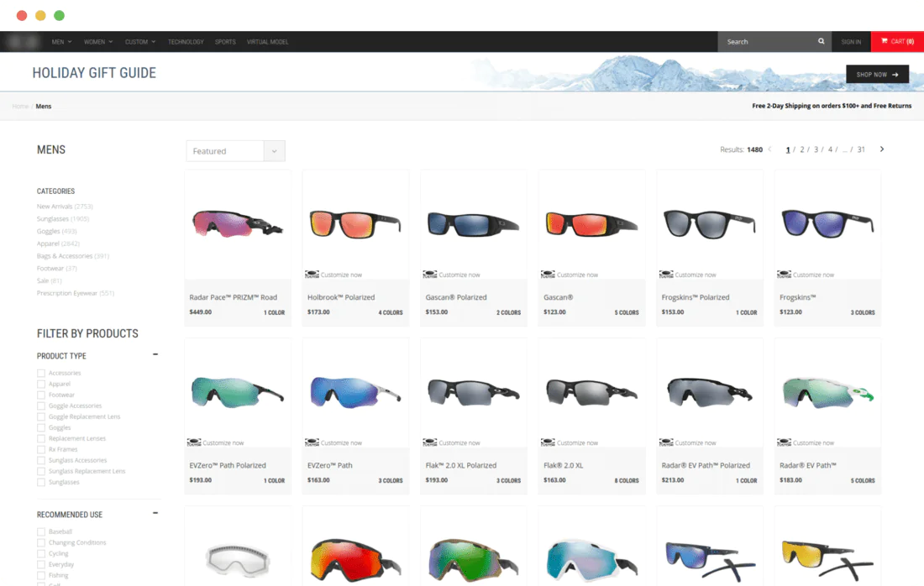Jump to results page 31
Image resolution: width=924 pixels, height=586 pixels.
861,149
